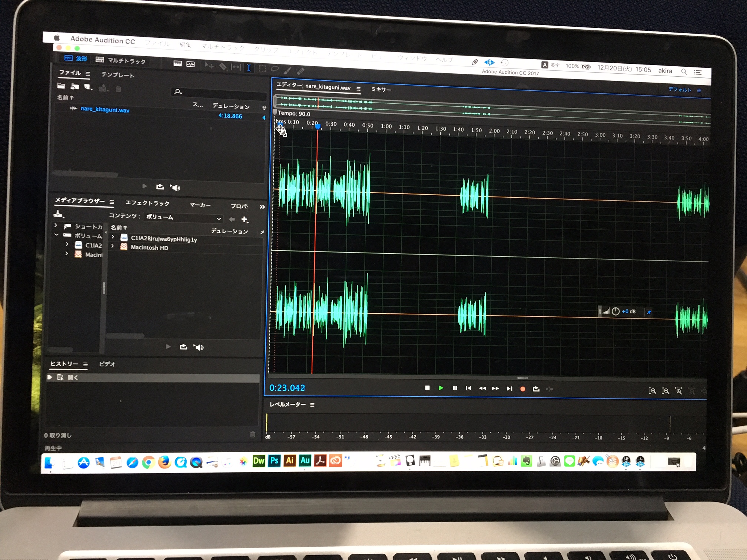Open the レベルメーター panel menu

(x=312, y=405)
